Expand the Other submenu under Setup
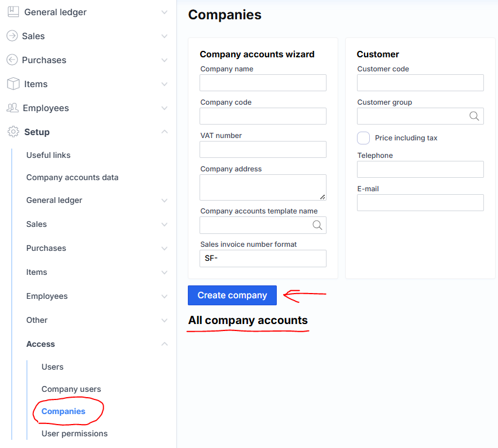Image resolution: width=498 pixels, height=448 pixels. pyautogui.click(x=164, y=320)
